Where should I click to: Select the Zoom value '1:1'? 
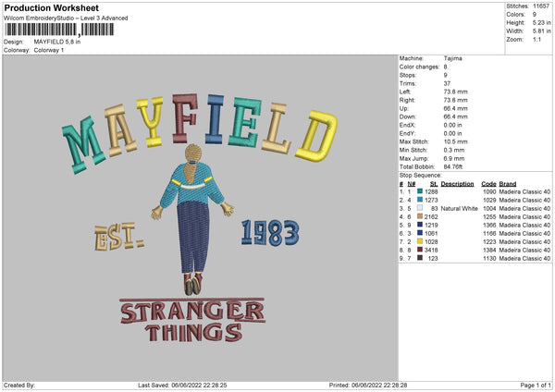tap(536, 39)
